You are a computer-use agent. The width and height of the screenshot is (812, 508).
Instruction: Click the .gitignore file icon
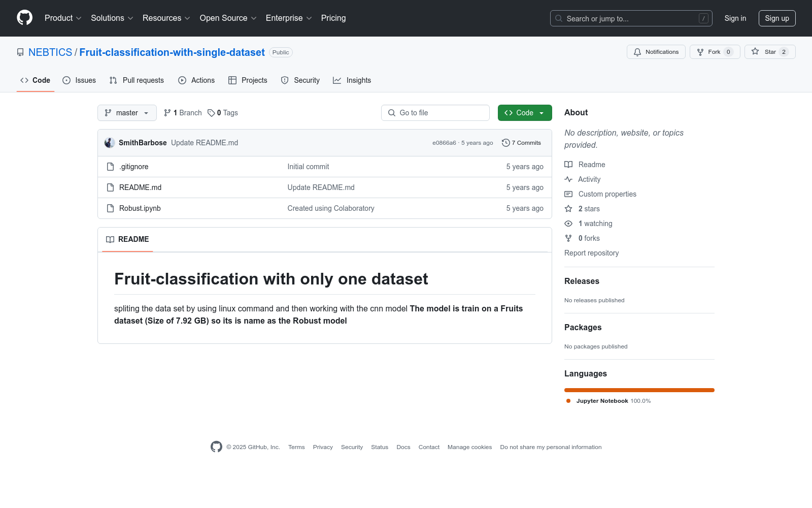point(110,167)
